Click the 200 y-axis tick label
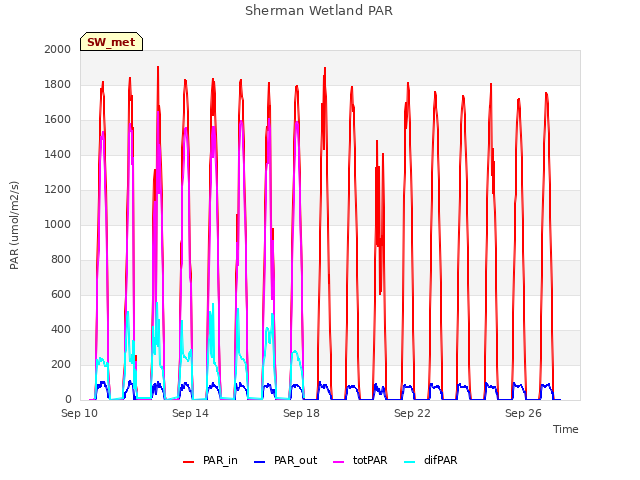Image resolution: width=640 pixels, height=480 pixels. 61,364
